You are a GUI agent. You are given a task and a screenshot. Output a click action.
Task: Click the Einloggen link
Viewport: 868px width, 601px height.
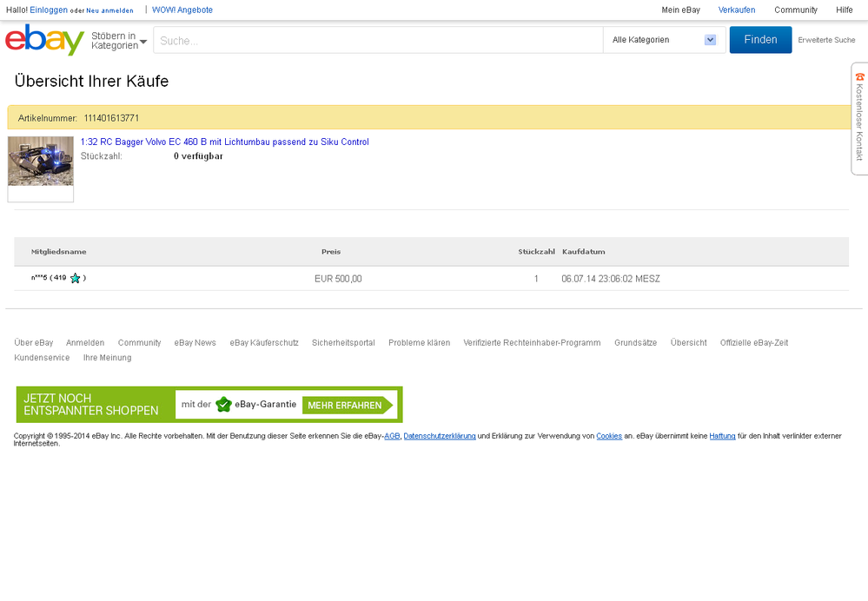tap(49, 10)
